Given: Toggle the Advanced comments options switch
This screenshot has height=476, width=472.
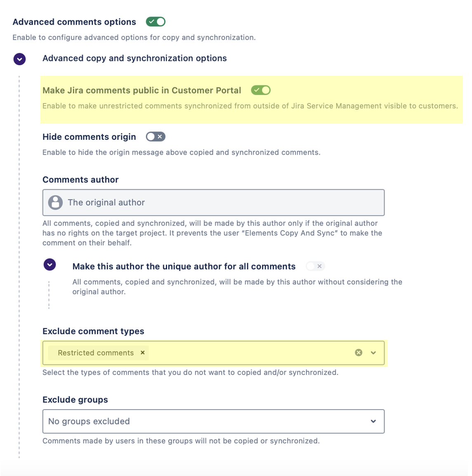Looking at the screenshot, I should (156, 22).
